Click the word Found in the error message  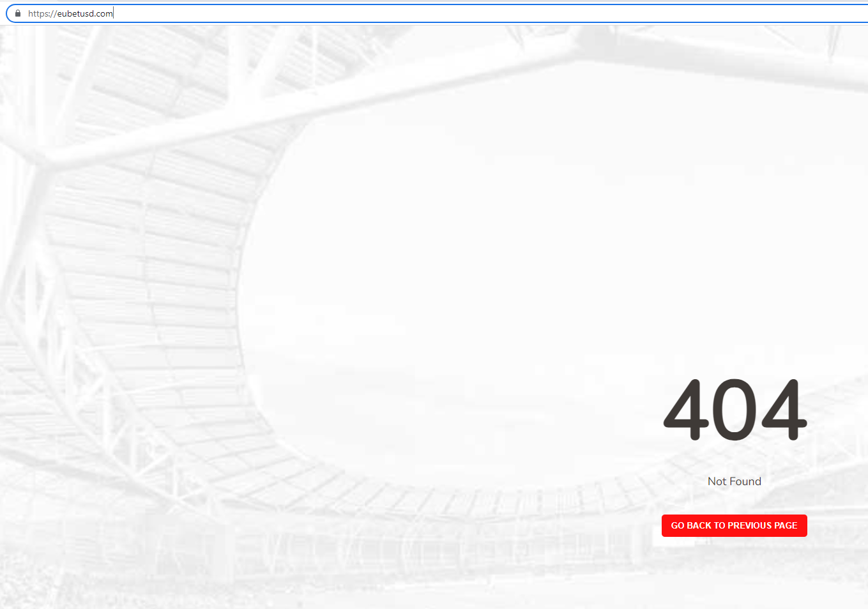(x=745, y=481)
